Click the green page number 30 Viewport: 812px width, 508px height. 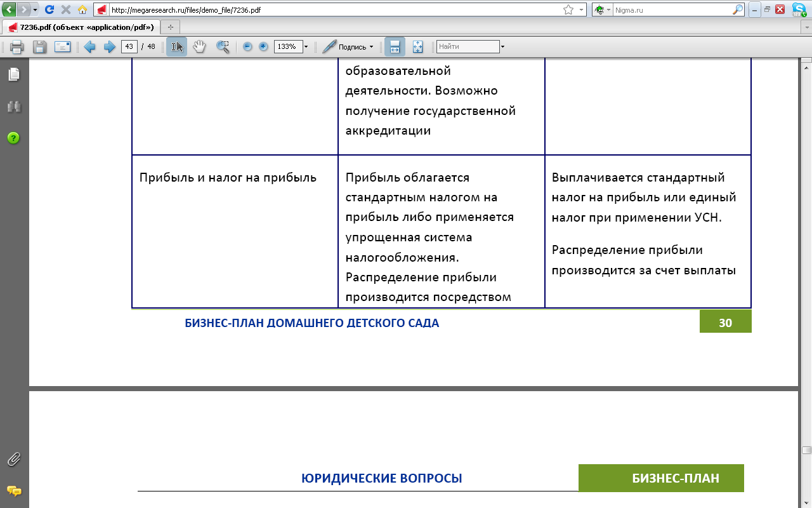[725, 323]
